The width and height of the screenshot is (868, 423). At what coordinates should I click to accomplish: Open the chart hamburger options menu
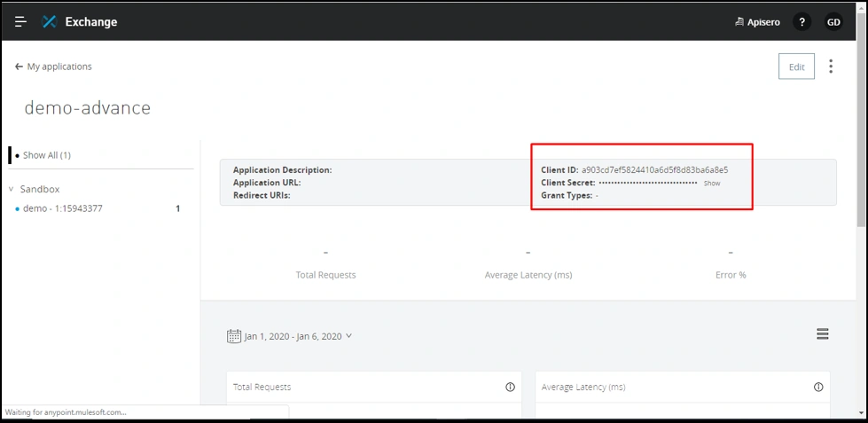click(x=823, y=334)
